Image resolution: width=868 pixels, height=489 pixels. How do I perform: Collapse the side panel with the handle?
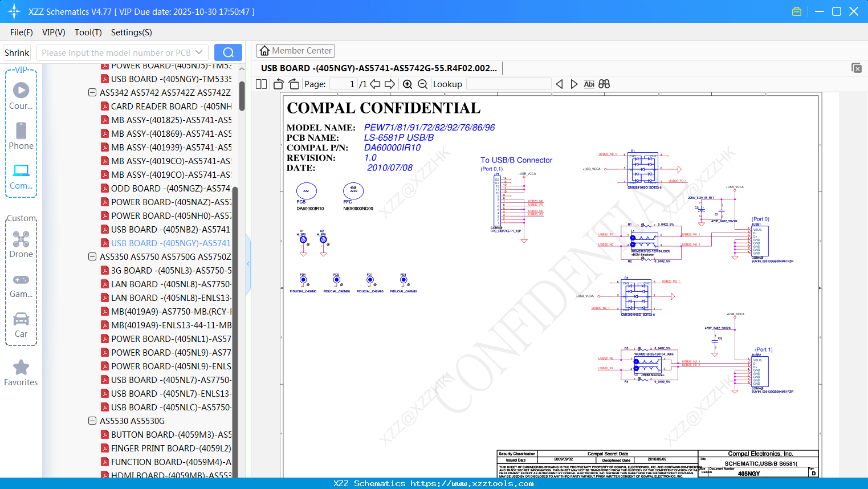click(x=248, y=264)
